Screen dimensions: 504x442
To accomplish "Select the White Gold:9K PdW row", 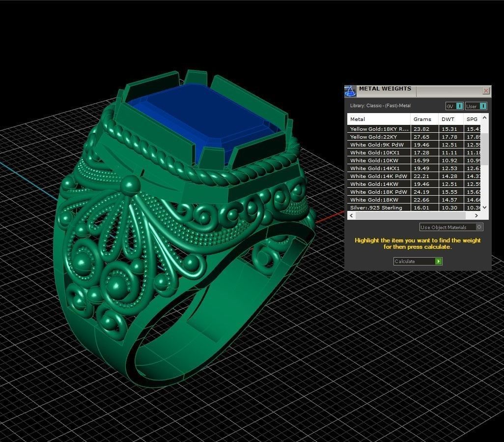I will 414,145.
